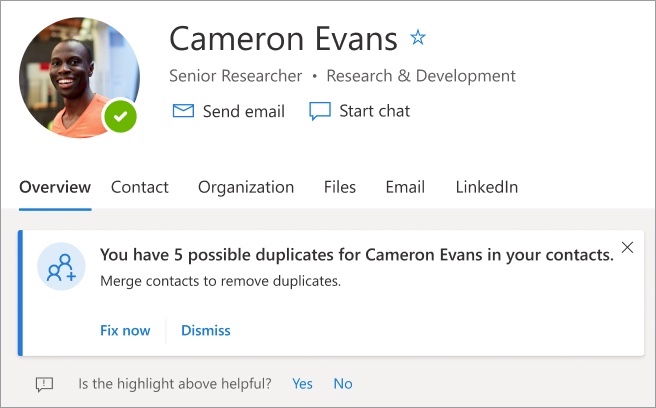This screenshot has height=408, width=656.
Task: Add Cameron Evans to favorites with star
Action: (418, 38)
